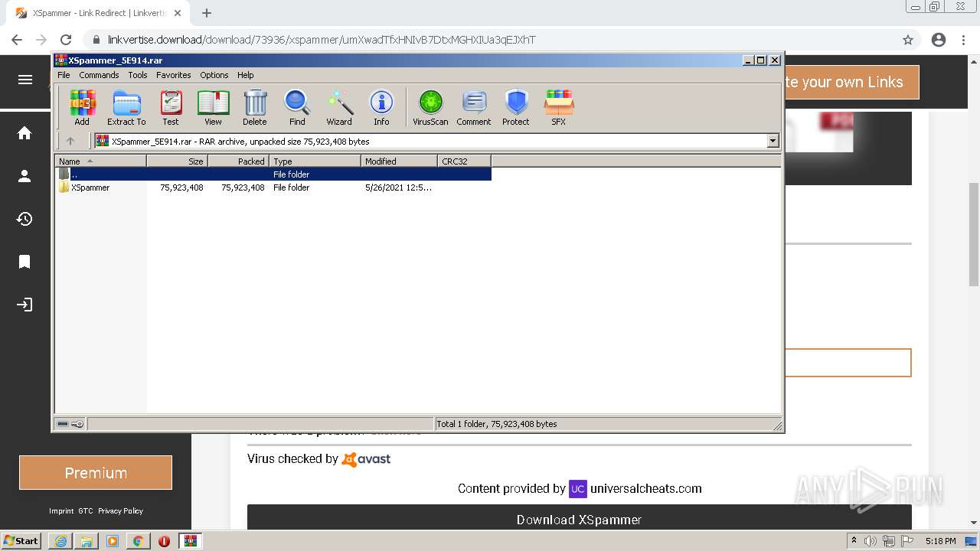980x551 pixels.
Task: Open File Explorer taskbar icon
Action: pyautogui.click(x=87, y=541)
